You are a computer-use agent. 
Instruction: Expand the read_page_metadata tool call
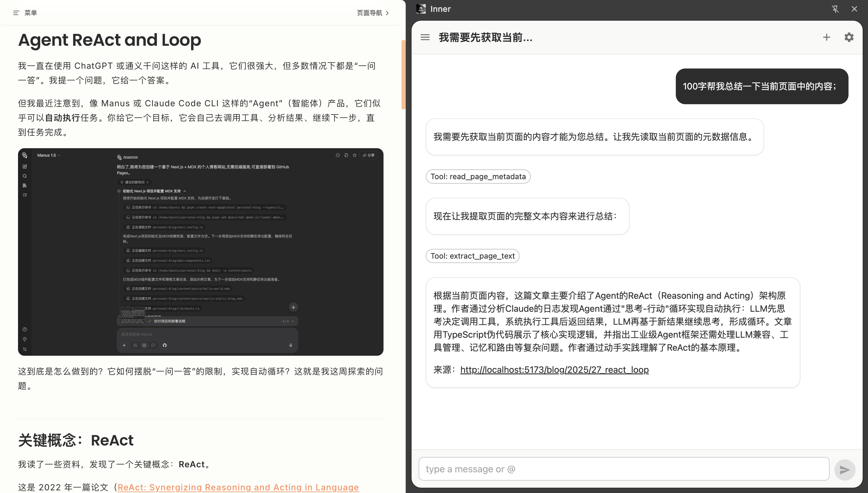coord(478,177)
